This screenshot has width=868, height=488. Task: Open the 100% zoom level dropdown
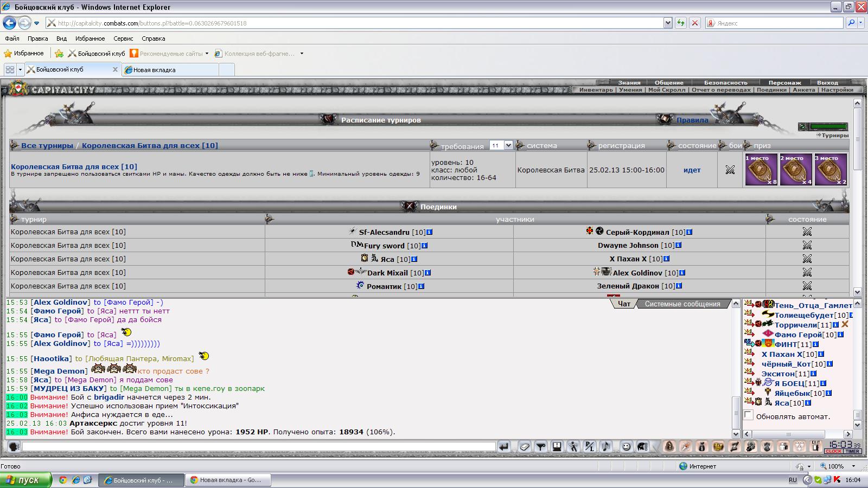[x=853, y=466]
